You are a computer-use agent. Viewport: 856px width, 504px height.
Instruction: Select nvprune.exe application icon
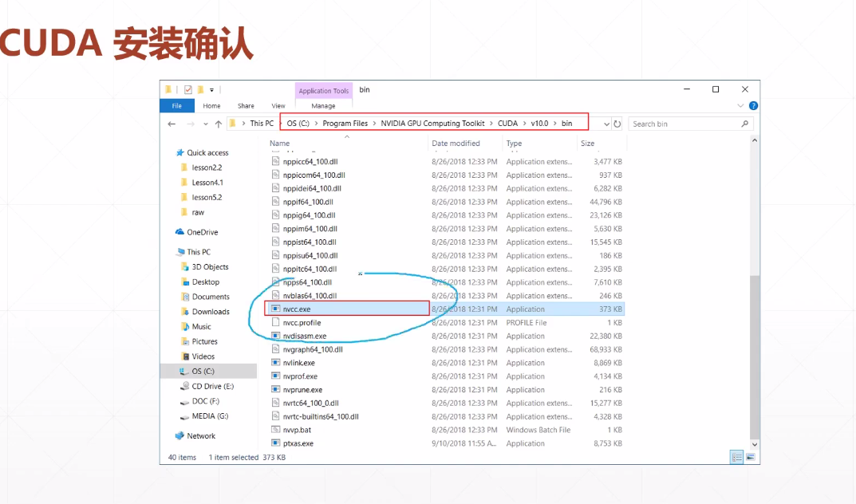[x=276, y=389]
